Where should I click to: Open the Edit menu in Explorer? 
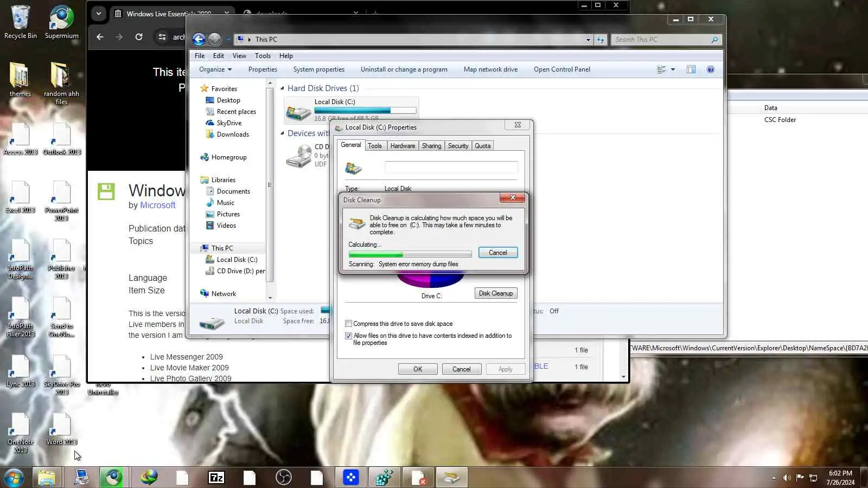point(219,56)
